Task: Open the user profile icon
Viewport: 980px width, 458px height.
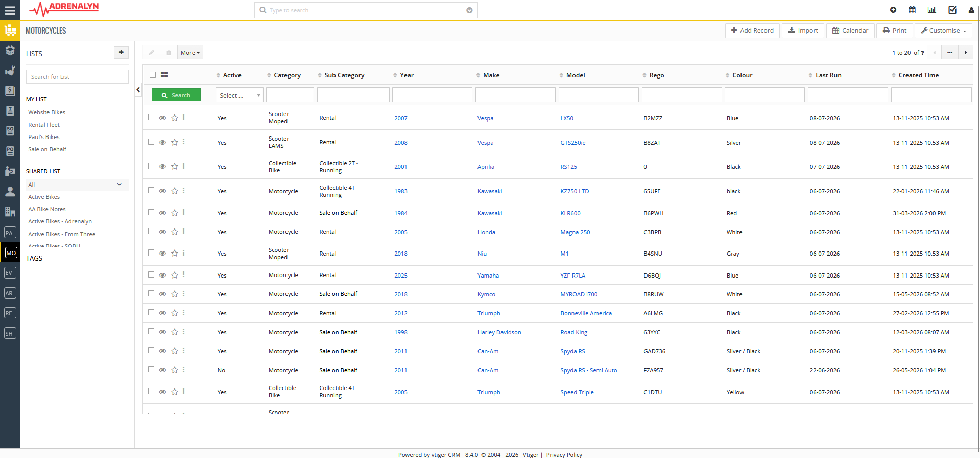Action: click(971, 10)
